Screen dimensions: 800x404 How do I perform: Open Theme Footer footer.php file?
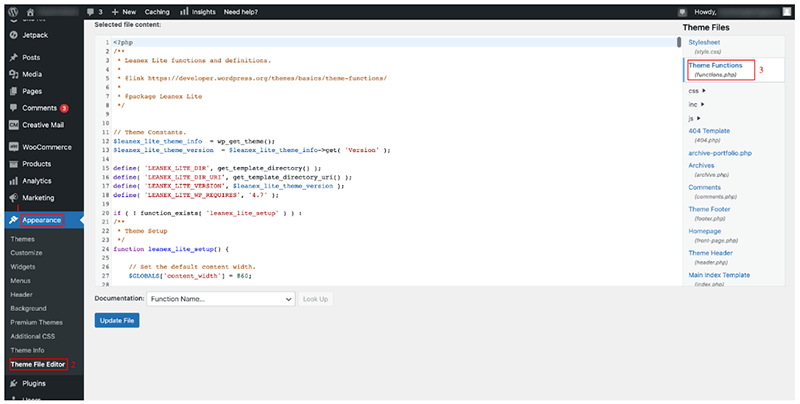pos(709,214)
